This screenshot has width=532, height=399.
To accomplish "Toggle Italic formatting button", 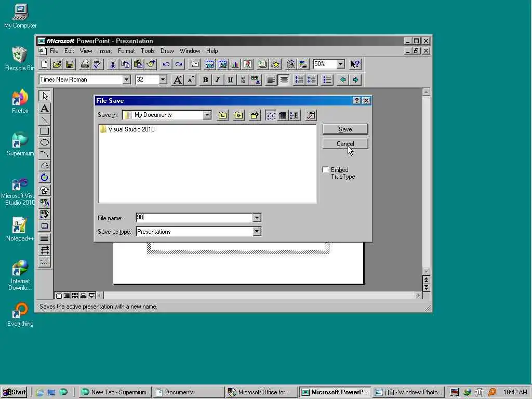I will (218, 79).
